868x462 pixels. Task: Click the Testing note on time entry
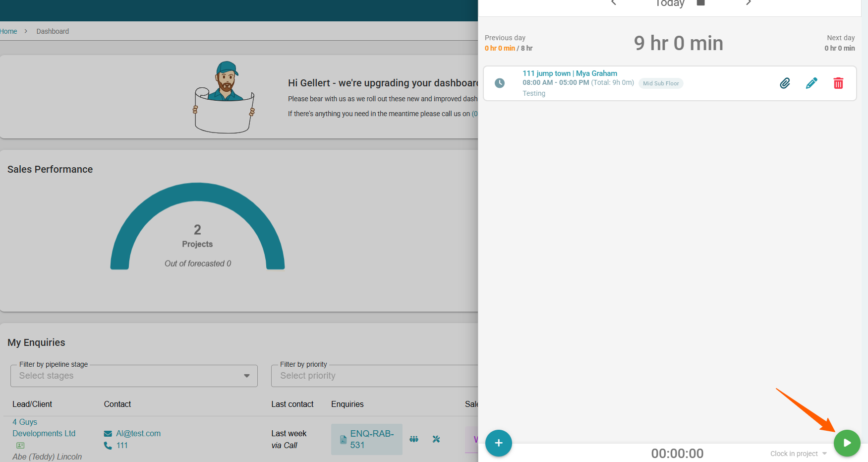[x=534, y=93]
